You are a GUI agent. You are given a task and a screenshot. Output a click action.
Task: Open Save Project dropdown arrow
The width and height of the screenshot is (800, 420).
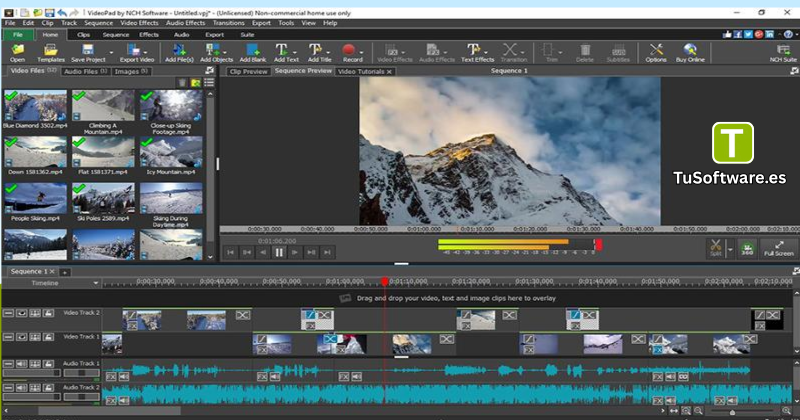point(111,53)
